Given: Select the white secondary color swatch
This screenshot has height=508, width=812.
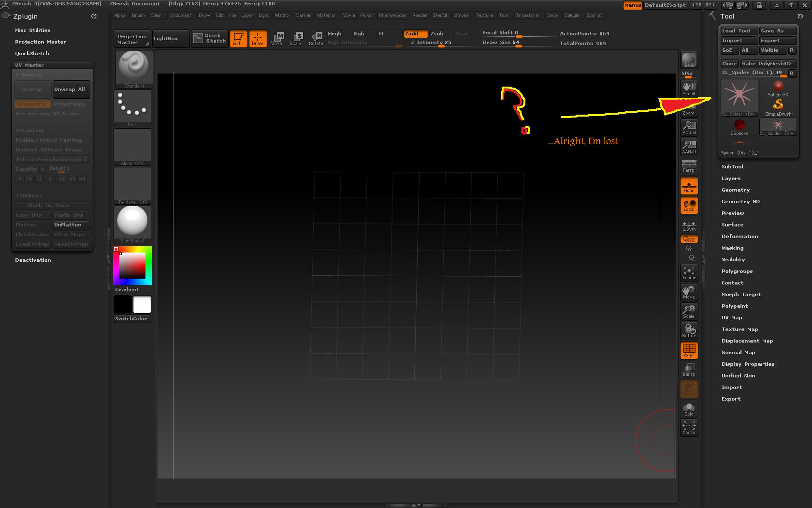Looking at the screenshot, I should tap(142, 305).
